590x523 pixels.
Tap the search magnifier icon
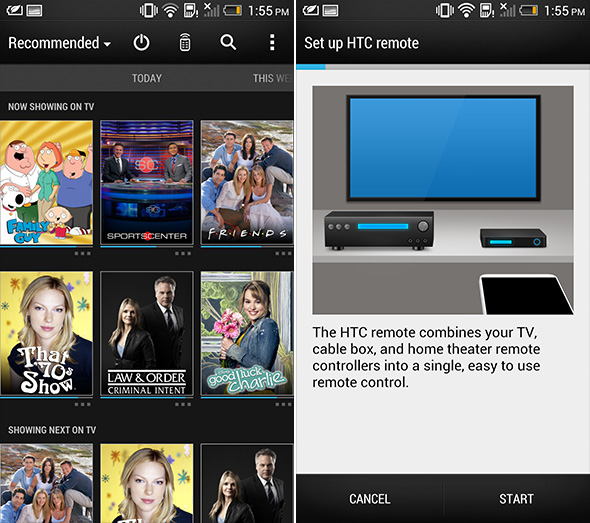tap(228, 43)
